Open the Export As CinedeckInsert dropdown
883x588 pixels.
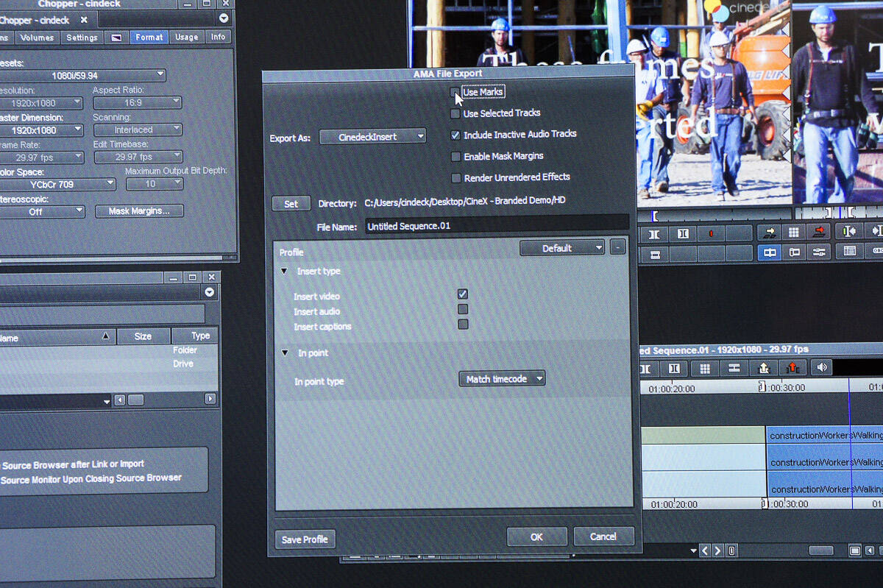pyautogui.click(x=372, y=136)
